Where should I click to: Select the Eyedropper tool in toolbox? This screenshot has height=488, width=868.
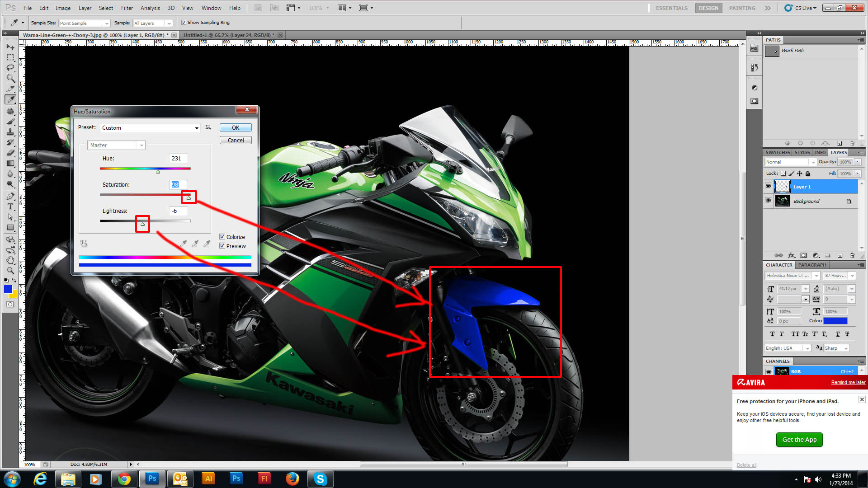[x=10, y=99]
